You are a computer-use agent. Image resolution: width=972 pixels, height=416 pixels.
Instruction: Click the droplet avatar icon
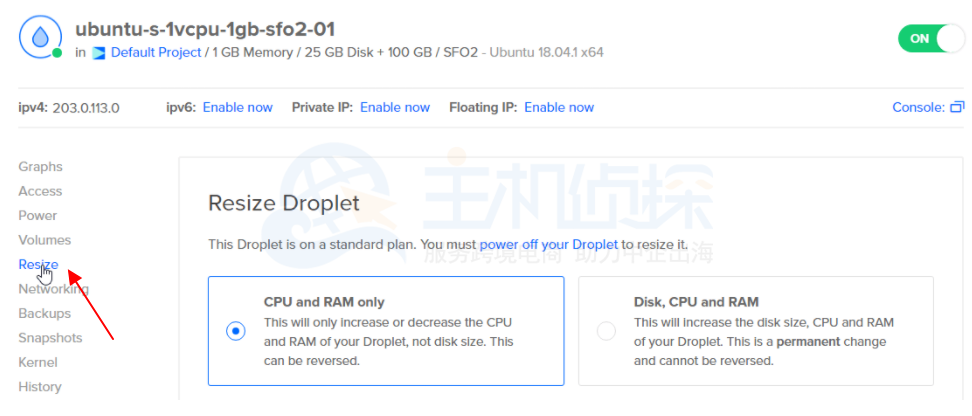(x=40, y=38)
